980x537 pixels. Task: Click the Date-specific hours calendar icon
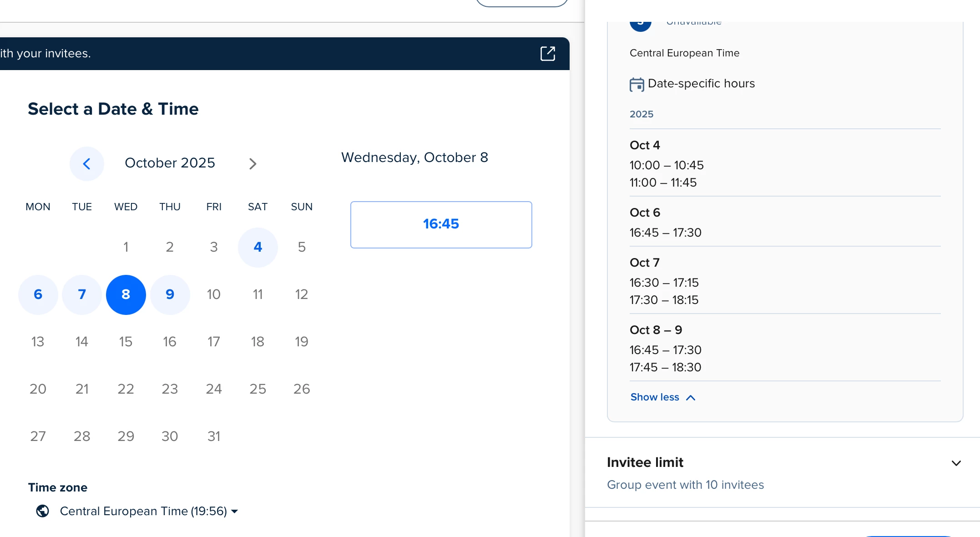click(x=636, y=84)
